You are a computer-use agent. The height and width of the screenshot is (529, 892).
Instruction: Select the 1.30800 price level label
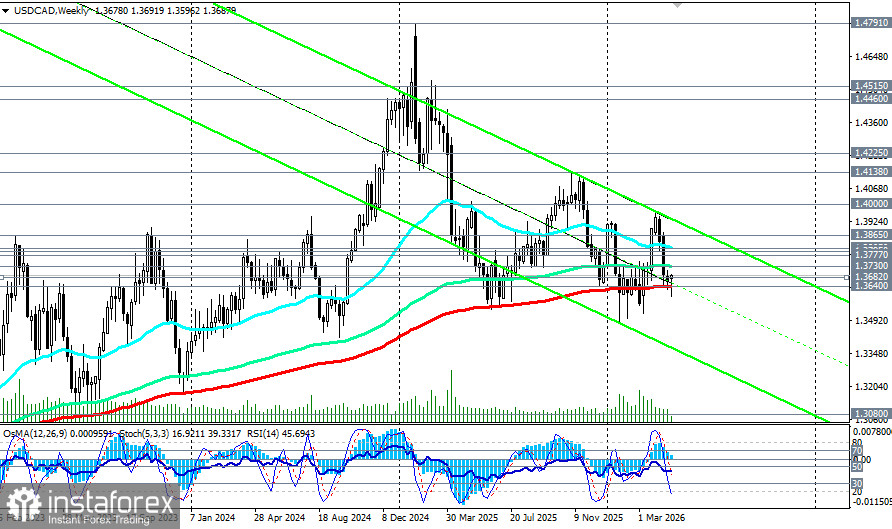coord(870,414)
